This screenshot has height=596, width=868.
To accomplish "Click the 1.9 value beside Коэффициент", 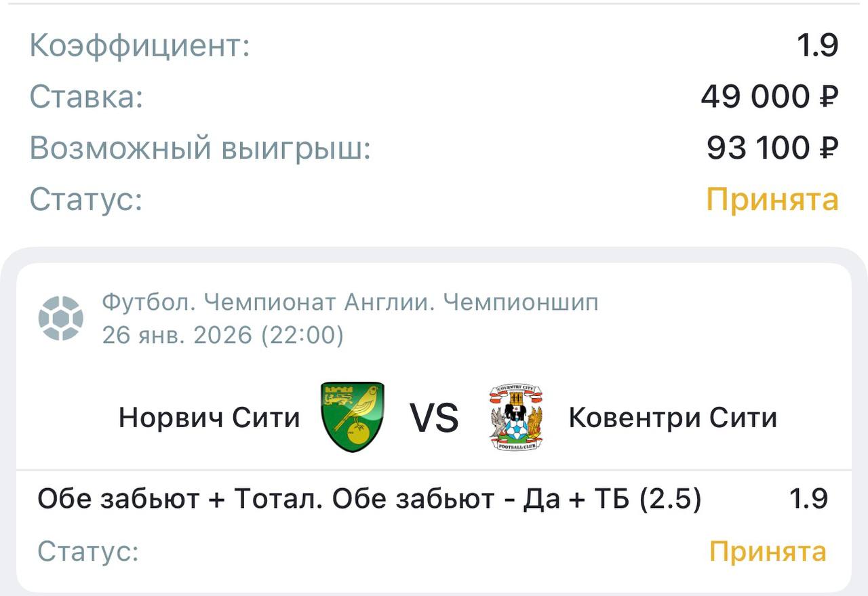I will pyautogui.click(x=818, y=46).
